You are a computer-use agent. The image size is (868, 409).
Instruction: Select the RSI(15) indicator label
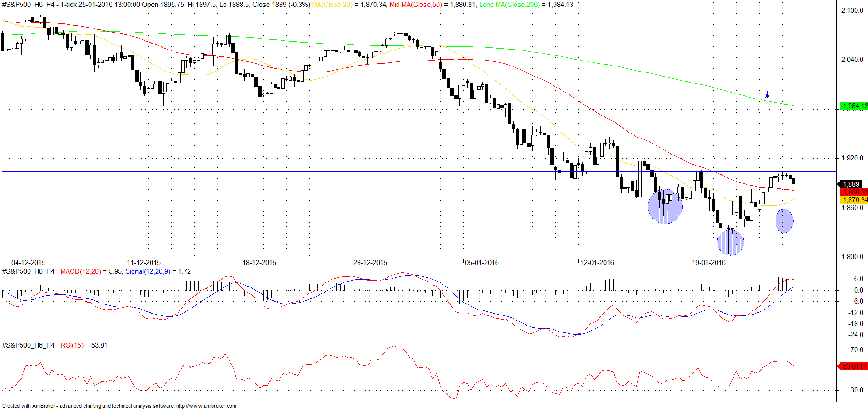(72, 345)
